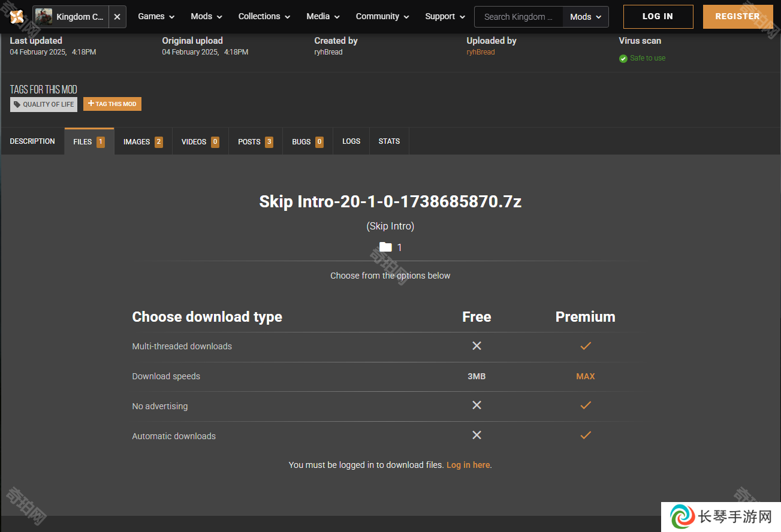The width and height of the screenshot is (781, 532).
Task: Open the IMAGES tab
Action: click(x=143, y=141)
